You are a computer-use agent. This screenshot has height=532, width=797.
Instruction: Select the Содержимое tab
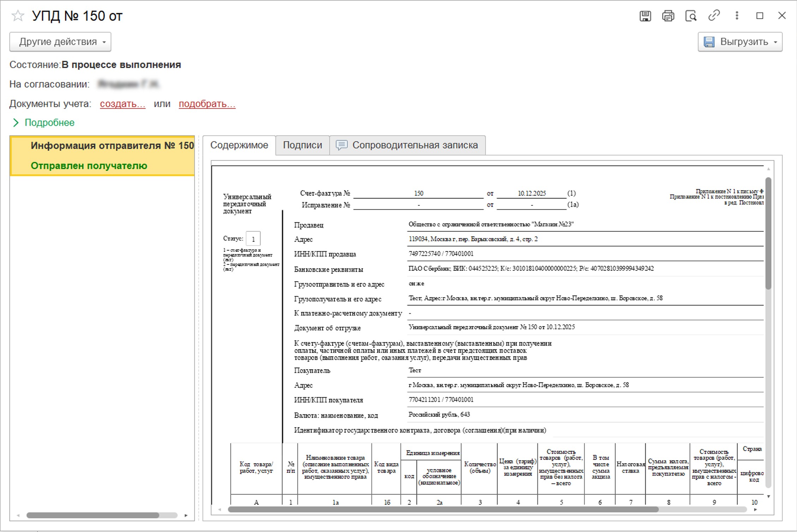tap(239, 145)
